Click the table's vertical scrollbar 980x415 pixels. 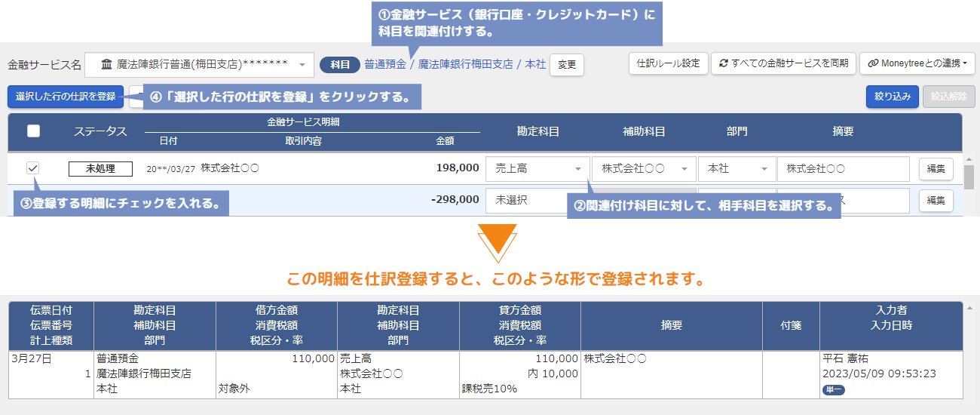tap(969, 177)
